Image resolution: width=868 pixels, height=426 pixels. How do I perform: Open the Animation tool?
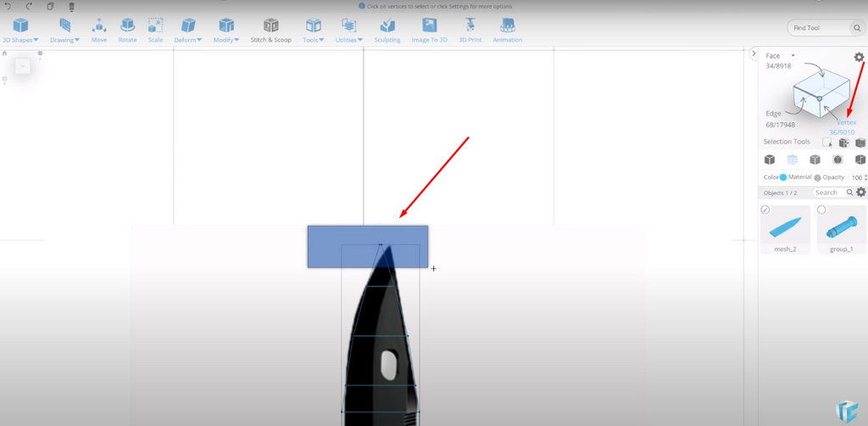point(508,31)
